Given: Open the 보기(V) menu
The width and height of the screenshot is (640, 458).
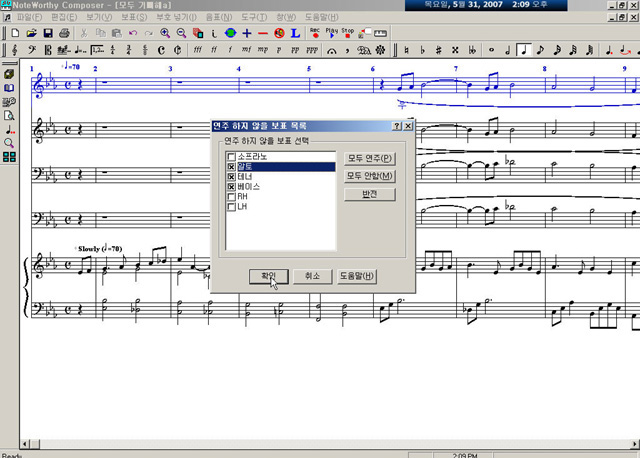Looking at the screenshot, I should 99,17.
